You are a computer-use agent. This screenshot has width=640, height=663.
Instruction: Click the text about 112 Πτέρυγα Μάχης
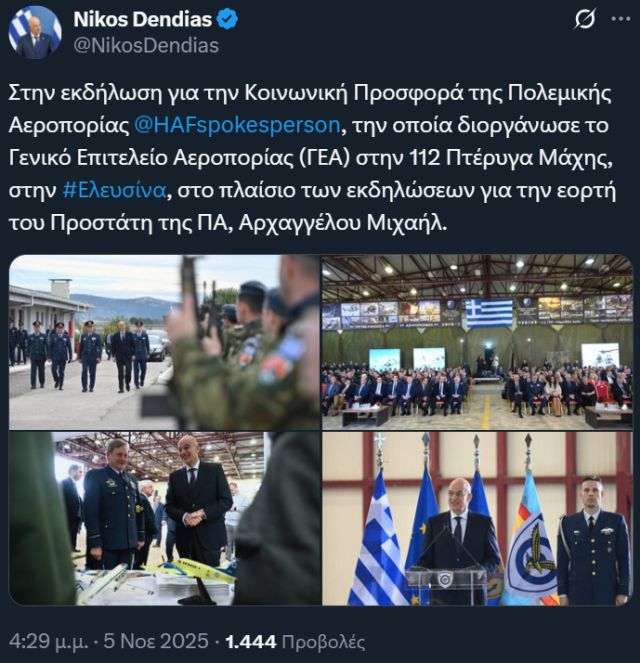click(x=511, y=158)
